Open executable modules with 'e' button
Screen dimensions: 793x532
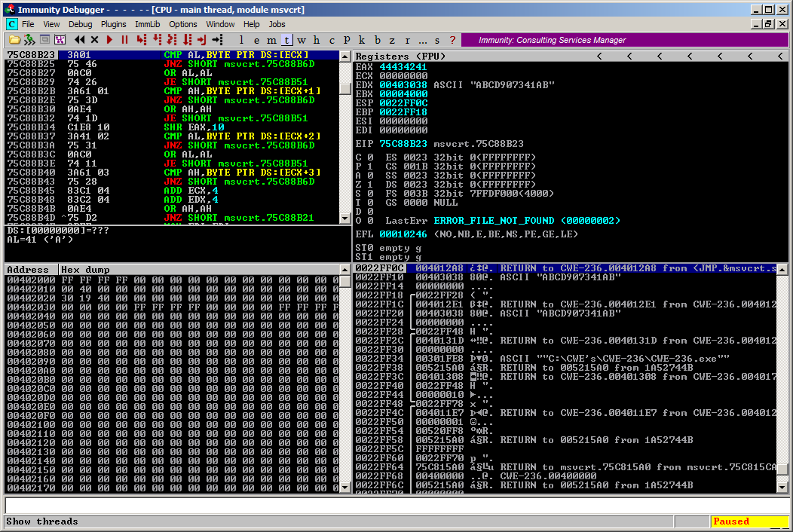256,40
